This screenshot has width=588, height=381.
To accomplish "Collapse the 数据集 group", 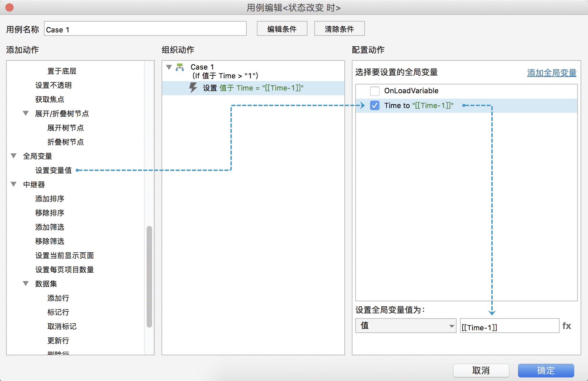I will point(26,284).
